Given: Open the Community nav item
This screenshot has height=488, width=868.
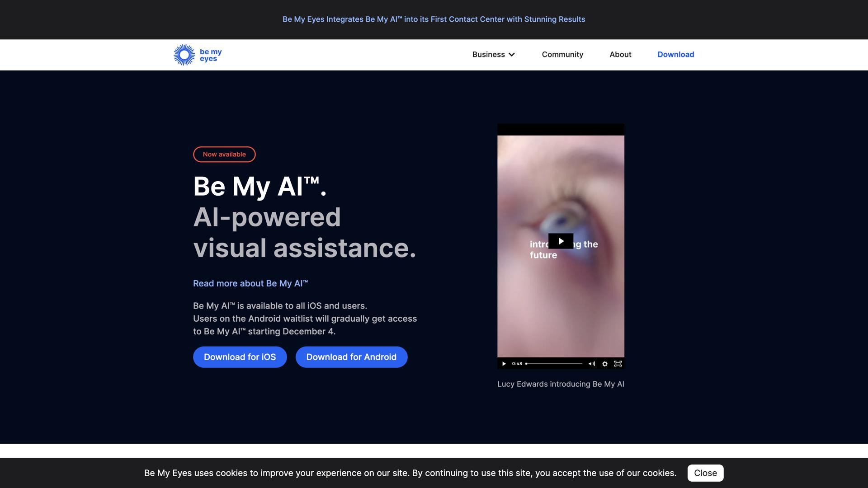Looking at the screenshot, I should [562, 55].
